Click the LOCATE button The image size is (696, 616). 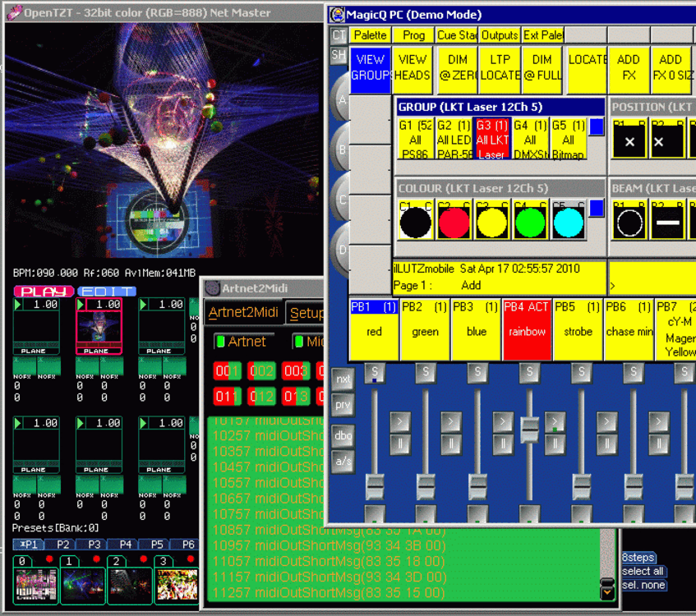[588, 70]
